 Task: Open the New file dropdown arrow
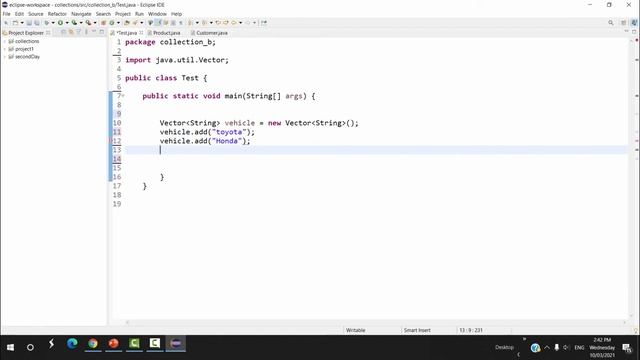[x=22, y=23]
